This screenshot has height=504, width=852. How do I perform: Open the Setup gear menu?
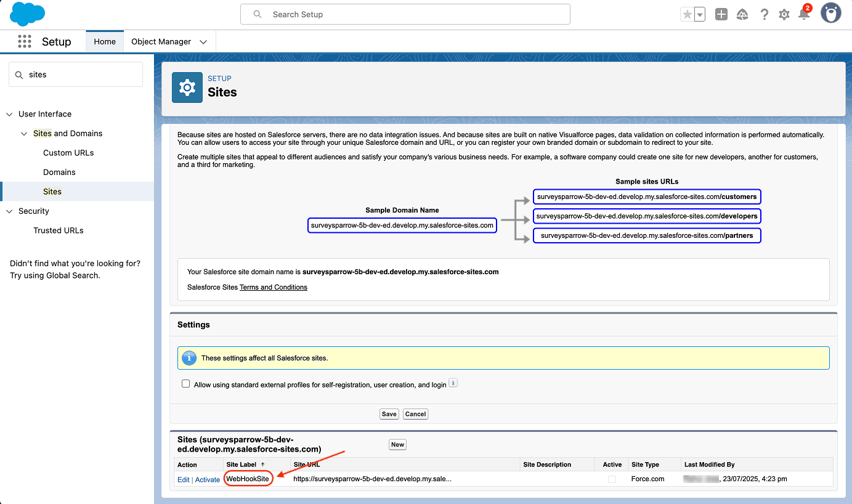click(784, 15)
